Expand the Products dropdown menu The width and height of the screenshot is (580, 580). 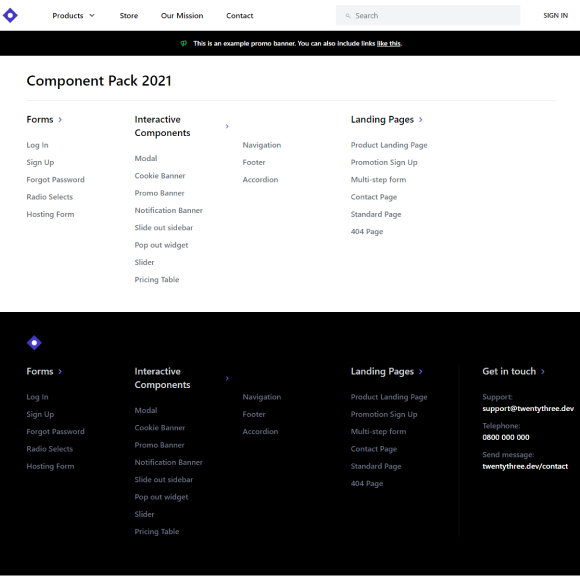[73, 16]
